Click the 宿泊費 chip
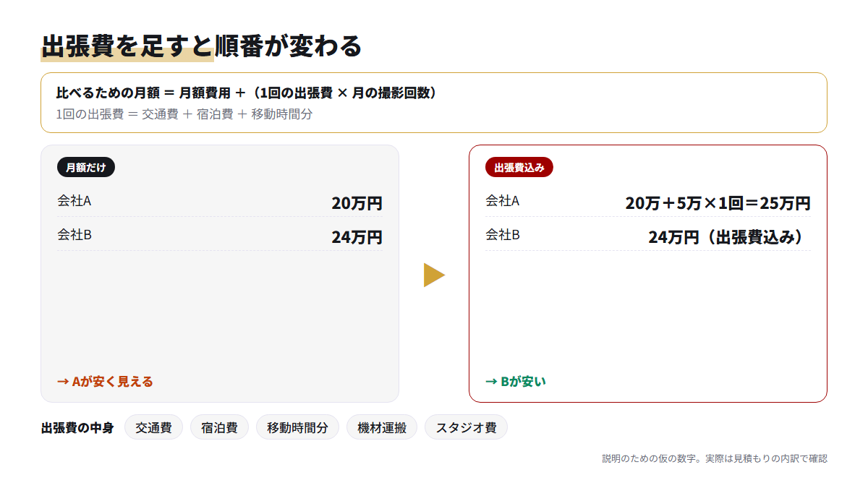The height and width of the screenshot is (488, 868). [219, 427]
